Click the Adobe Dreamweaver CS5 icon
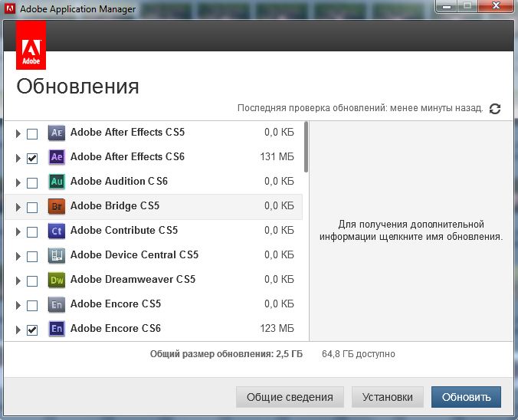 pyautogui.click(x=57, y=280)
